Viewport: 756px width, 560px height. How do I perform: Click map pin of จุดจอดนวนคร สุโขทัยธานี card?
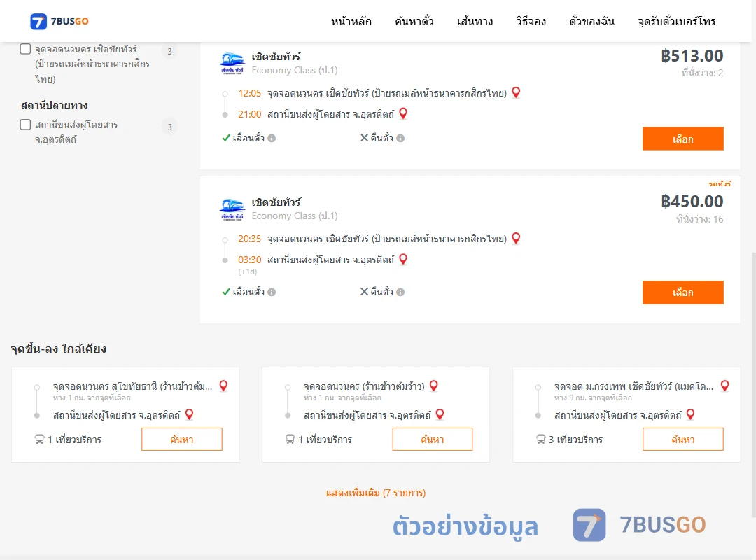pyautogui.click(x=224, y=386)
